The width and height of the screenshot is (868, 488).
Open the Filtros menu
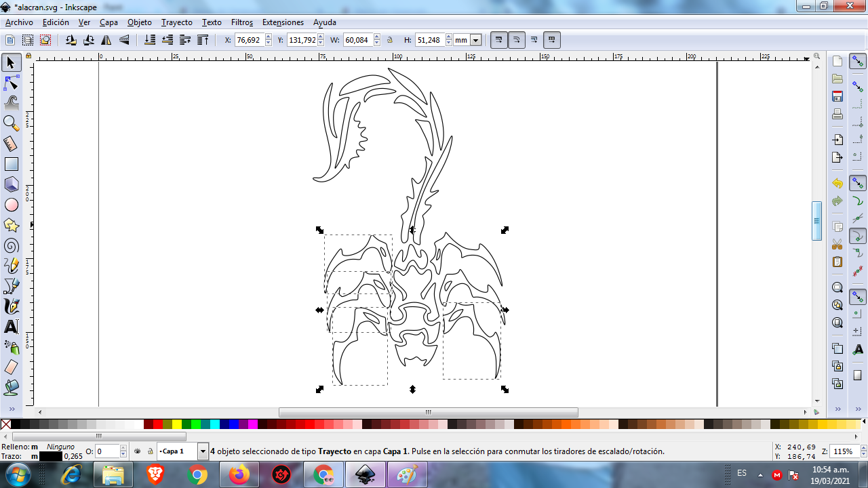[x=242, y=22]
